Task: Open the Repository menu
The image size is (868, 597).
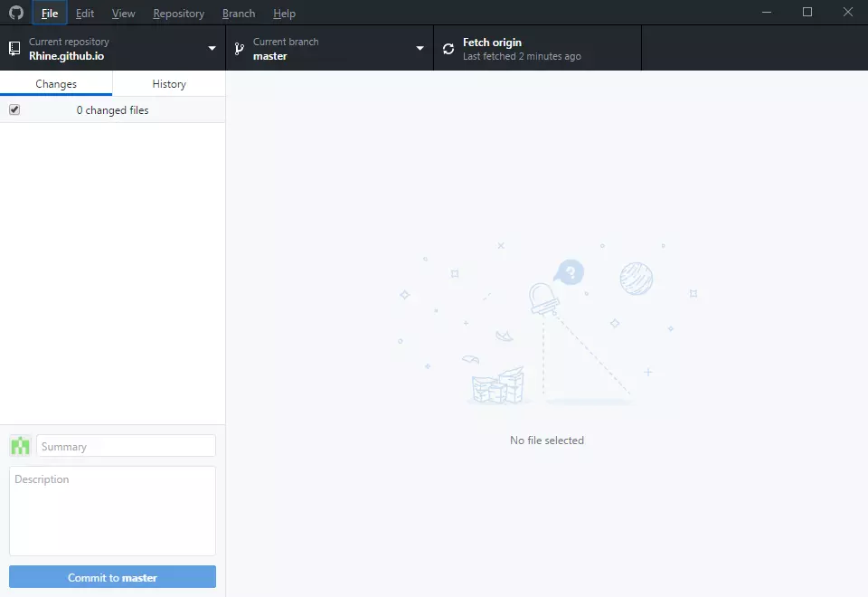Action: coord(178,14)
